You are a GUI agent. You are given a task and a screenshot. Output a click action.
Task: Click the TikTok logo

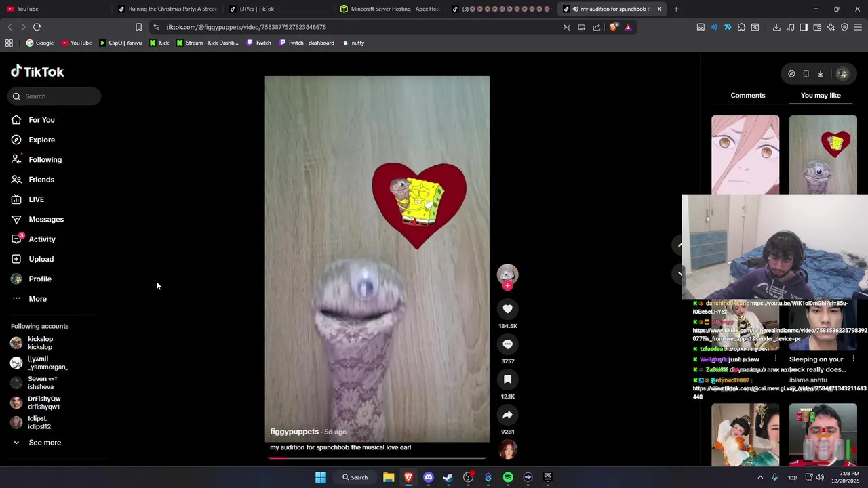click(37, 71)
